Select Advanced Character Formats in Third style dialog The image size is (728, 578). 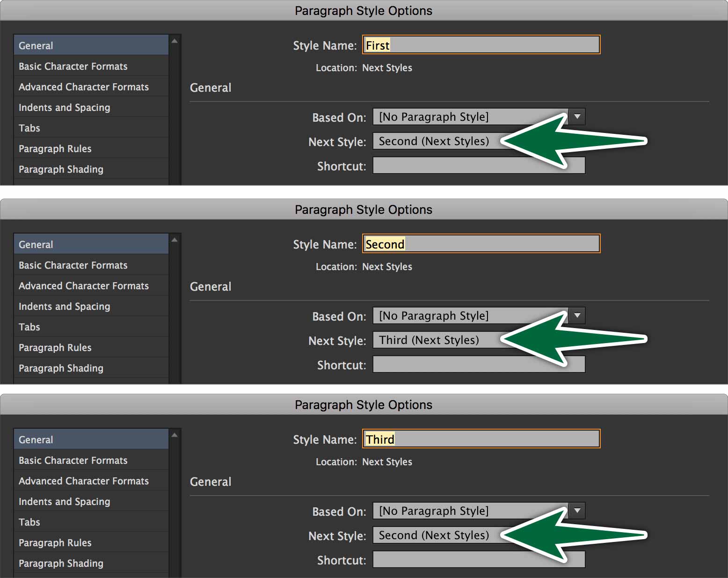(x=91, y=481)
